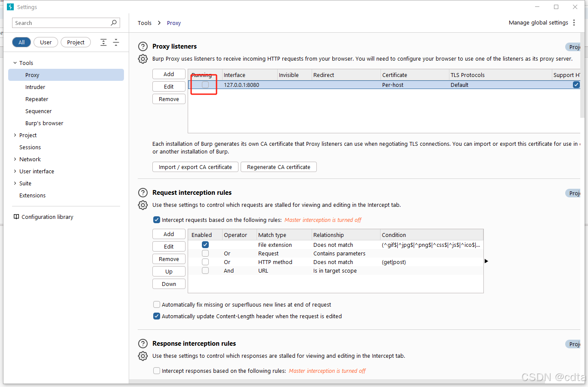
Task: Maximize the Settings window
Action: tap(556, 7)
